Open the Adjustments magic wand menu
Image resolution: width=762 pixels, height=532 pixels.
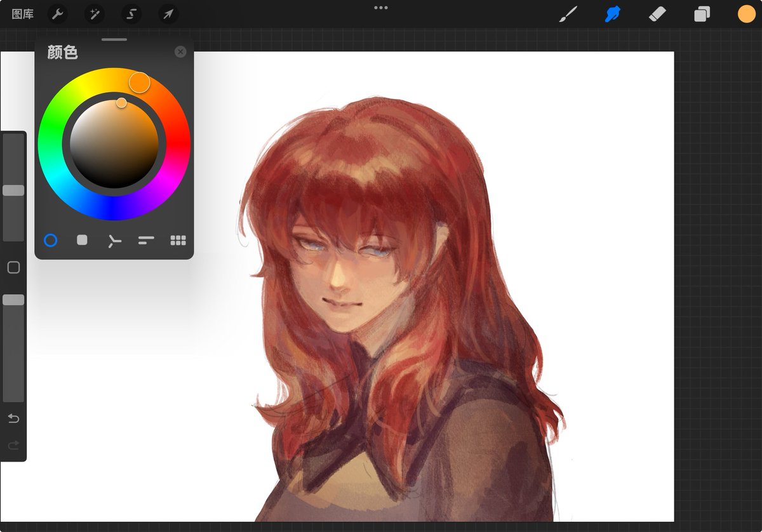pyautogui.click(x=95, y=14)
